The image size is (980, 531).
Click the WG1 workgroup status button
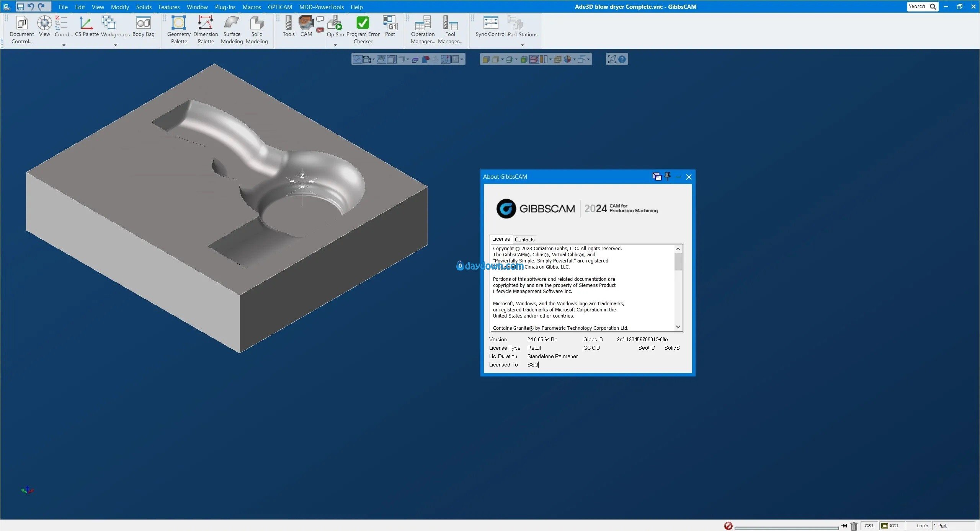pos(892,526)
